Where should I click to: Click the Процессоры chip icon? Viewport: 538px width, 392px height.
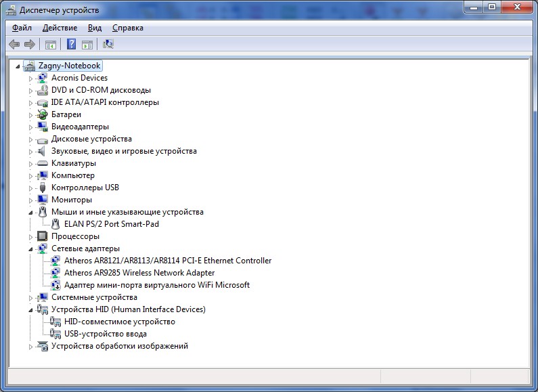pos(42,236)
